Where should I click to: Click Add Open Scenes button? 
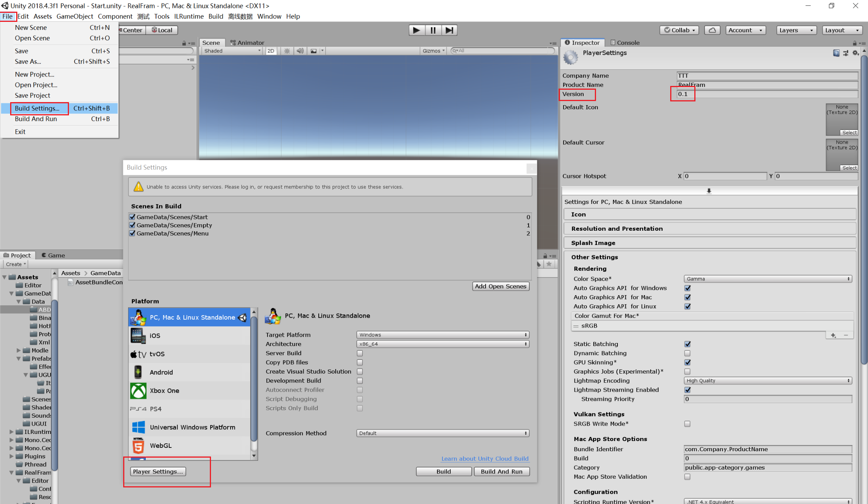pos(500,286)
